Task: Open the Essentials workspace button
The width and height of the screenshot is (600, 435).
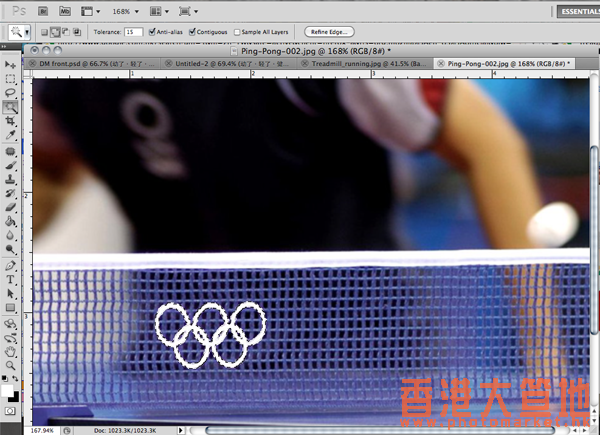Action: click(578, 11)
